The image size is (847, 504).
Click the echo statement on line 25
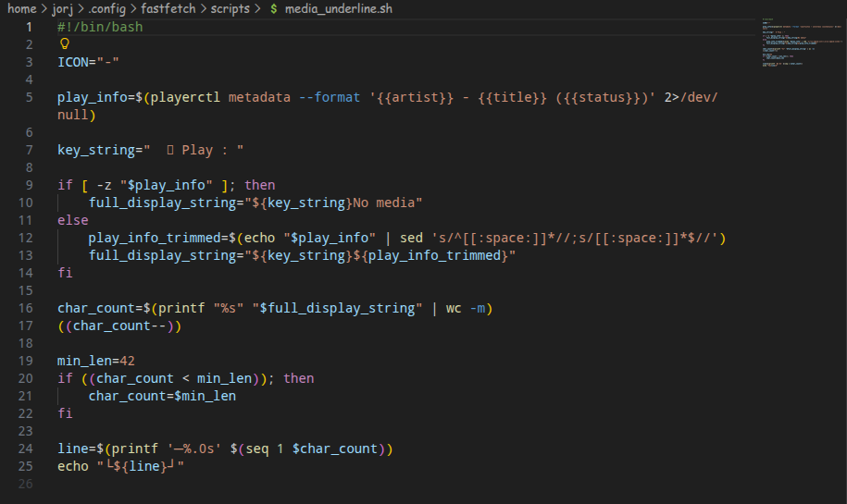click(x=120, y=466)
